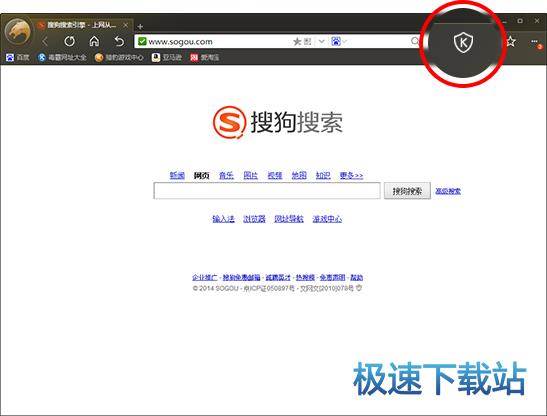Open the 热搜榜 footer link
Screen dimensions: 547x416
coord(305,277)
